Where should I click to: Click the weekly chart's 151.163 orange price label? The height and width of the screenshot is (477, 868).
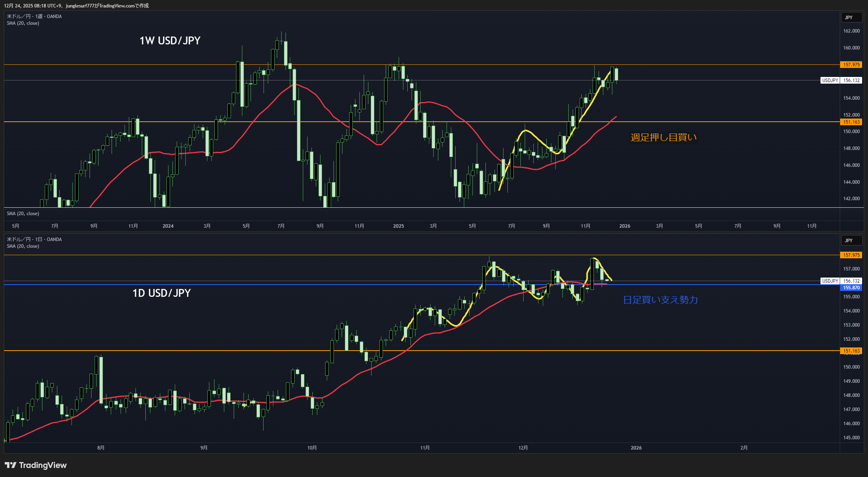click(x=851, y=122)
